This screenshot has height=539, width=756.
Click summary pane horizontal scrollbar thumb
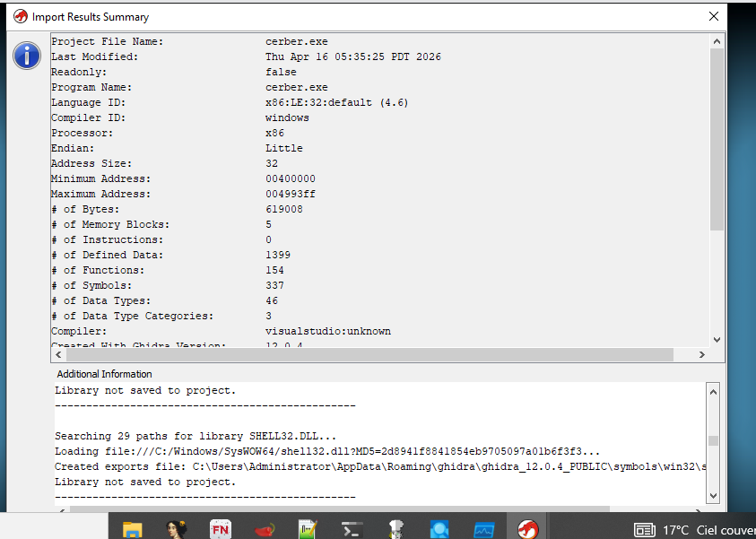click(369, 355)
